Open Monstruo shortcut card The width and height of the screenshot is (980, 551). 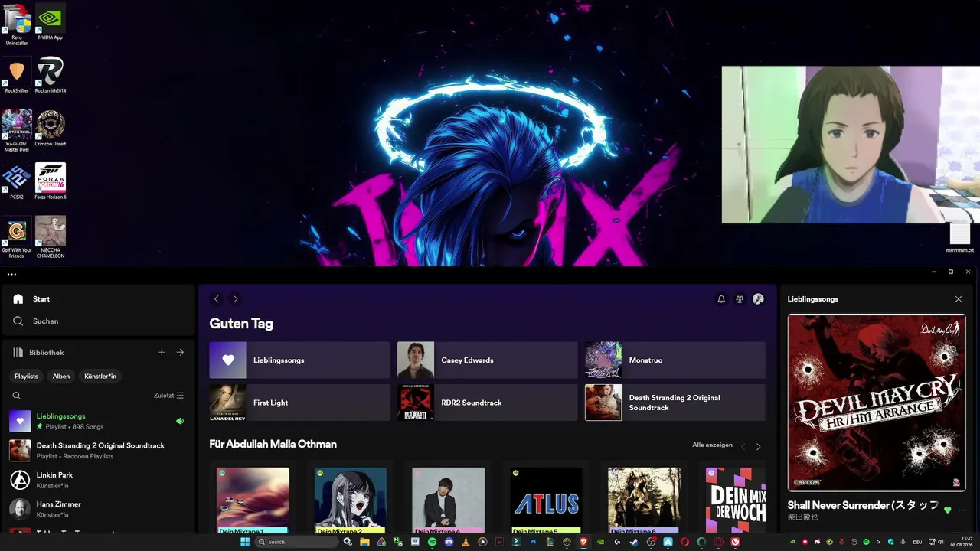click(675, 360)
